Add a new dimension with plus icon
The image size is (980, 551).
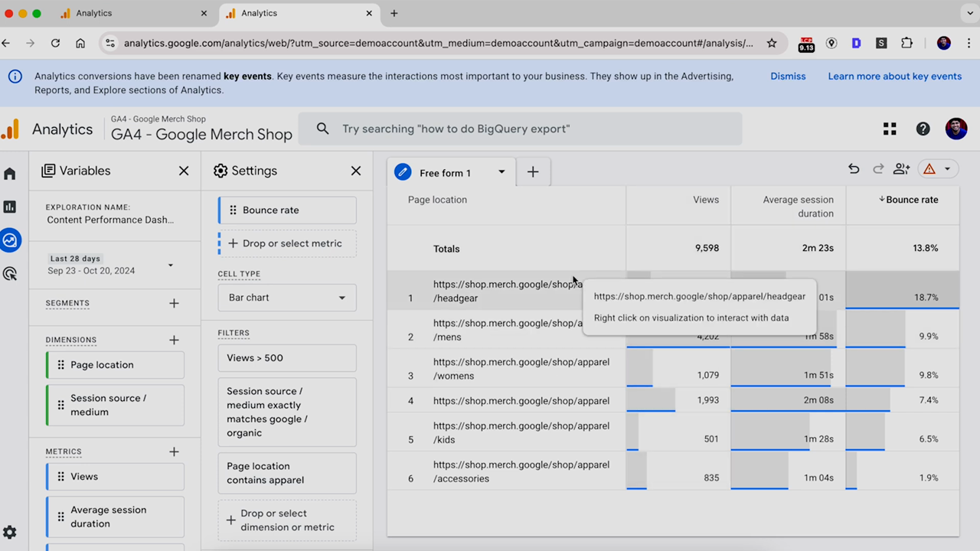point(174,340)
